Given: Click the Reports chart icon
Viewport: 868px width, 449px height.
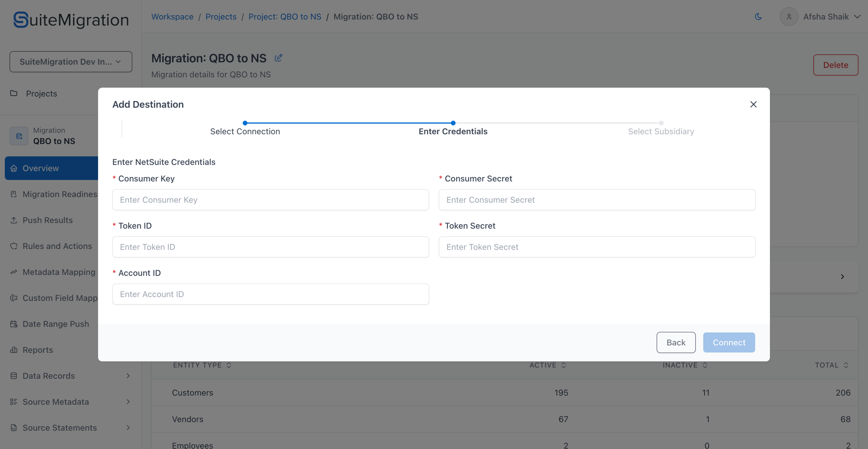Looking at the screenshot, I should pyautogui.click(x=14, y=350).
